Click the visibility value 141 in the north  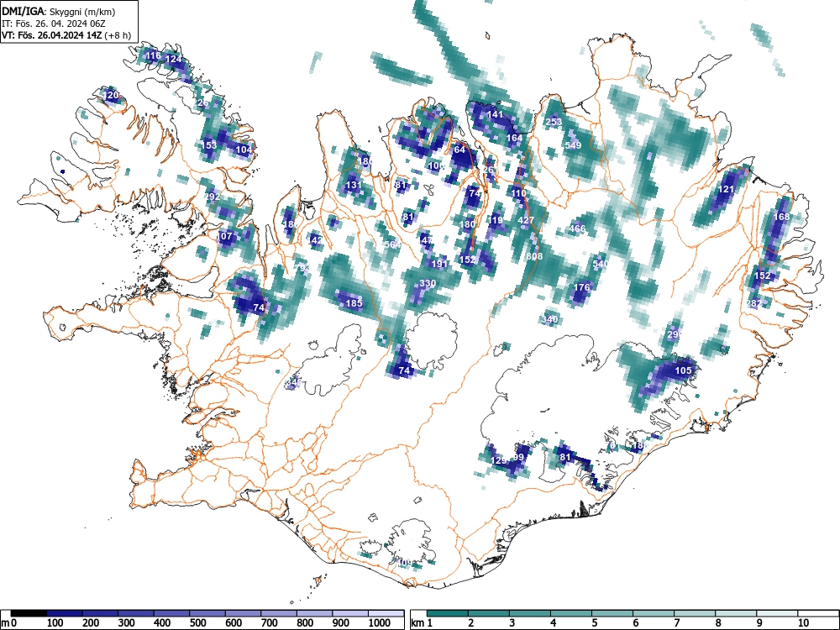495,114
